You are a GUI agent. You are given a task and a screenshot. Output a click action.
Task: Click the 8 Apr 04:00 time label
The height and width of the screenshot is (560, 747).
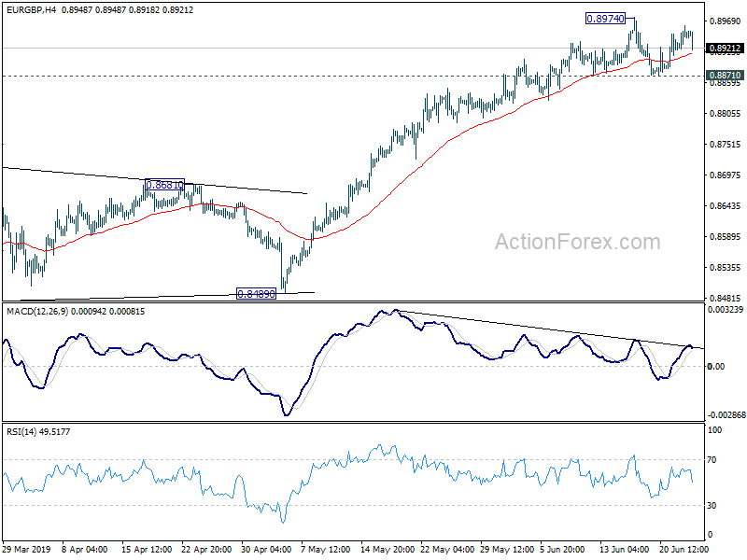(85, 549)
